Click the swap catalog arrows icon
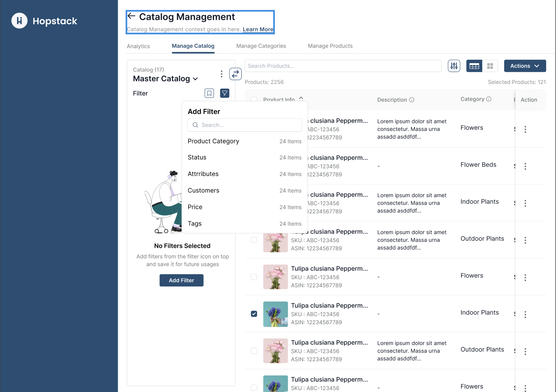Viewport: 556px width, 392px height. coord(235,74)
